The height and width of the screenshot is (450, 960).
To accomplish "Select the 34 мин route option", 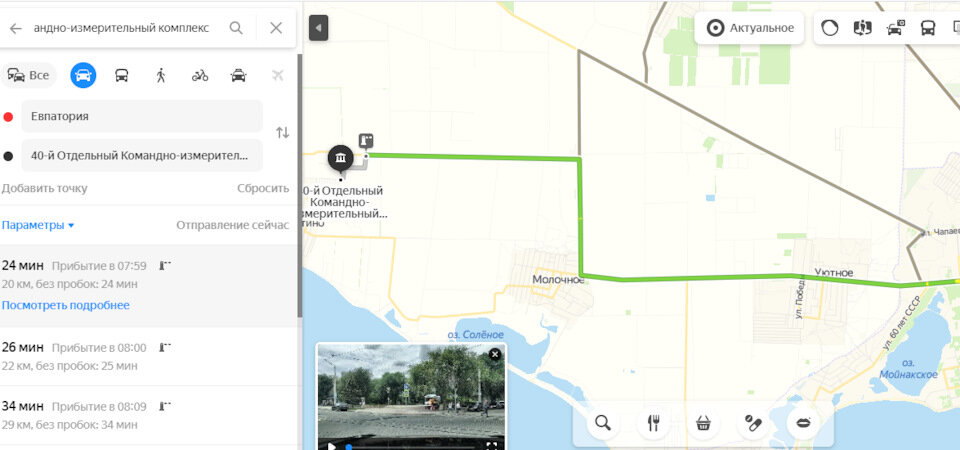I will (x=148, y=415).
